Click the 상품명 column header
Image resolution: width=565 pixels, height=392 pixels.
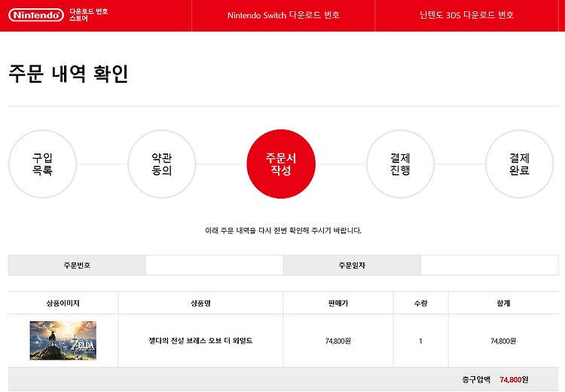click(200, 303)
